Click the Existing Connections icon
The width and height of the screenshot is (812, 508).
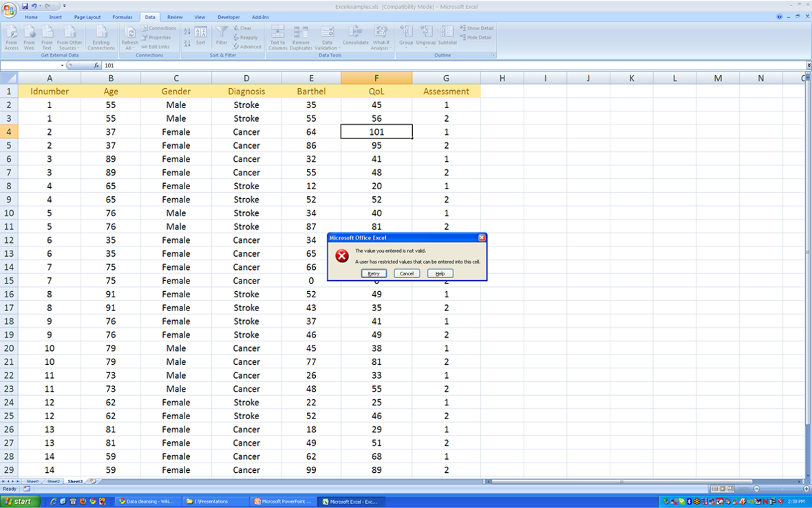tap(101, 32)
